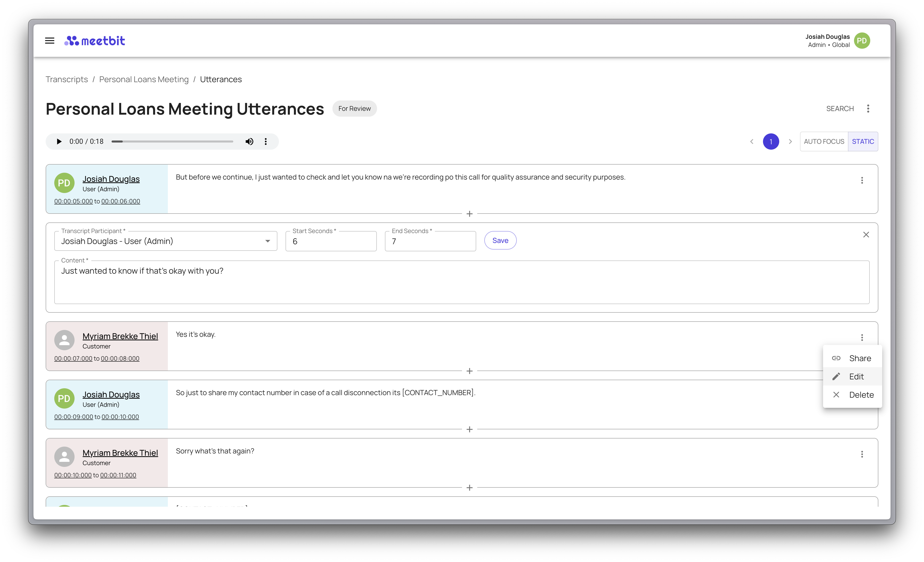
Task: Select Delete in the context menu
Action: (861, 395)
